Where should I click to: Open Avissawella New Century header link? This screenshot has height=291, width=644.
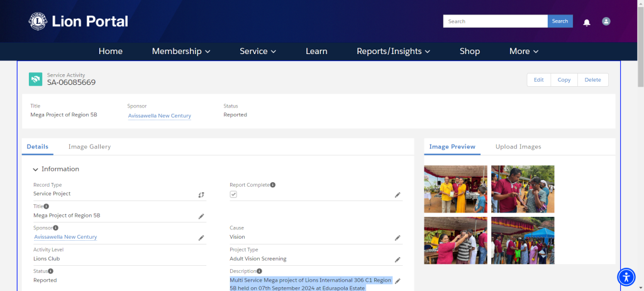(x=159, y=116)
